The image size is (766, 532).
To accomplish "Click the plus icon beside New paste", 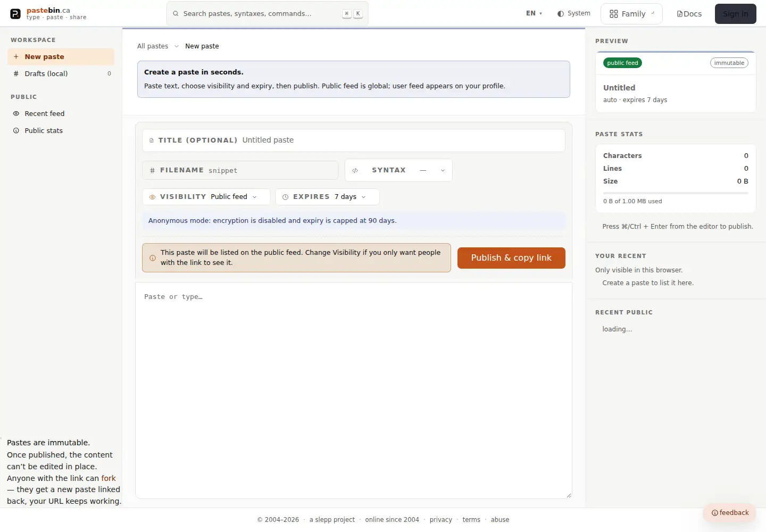I will pyautogui.click(x=16, y=56).
